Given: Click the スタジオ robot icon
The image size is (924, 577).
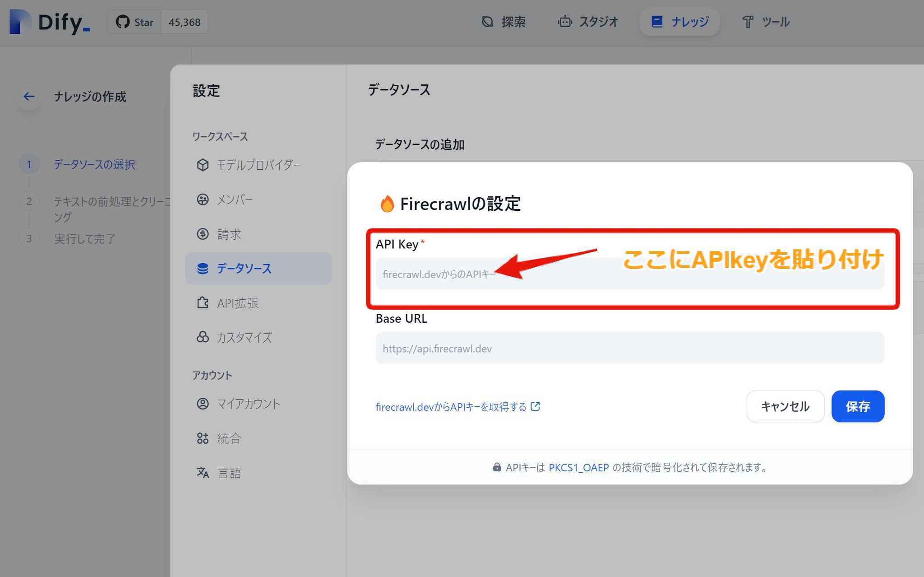Looking at the screenshot, I should [x=565, y=22].
